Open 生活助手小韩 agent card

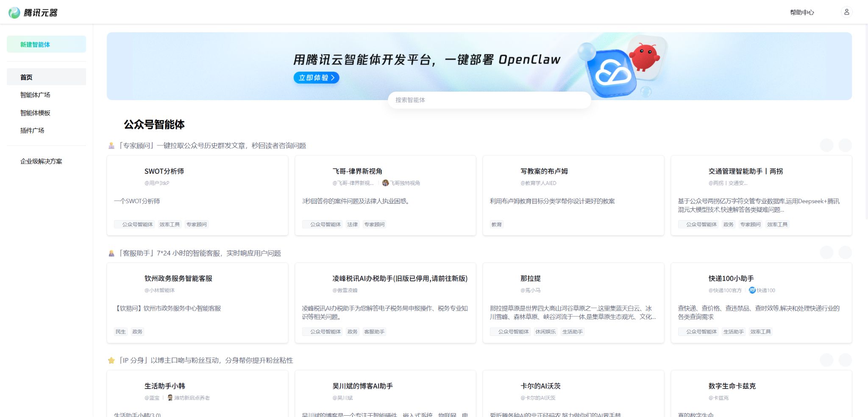[x=198, y=394]
